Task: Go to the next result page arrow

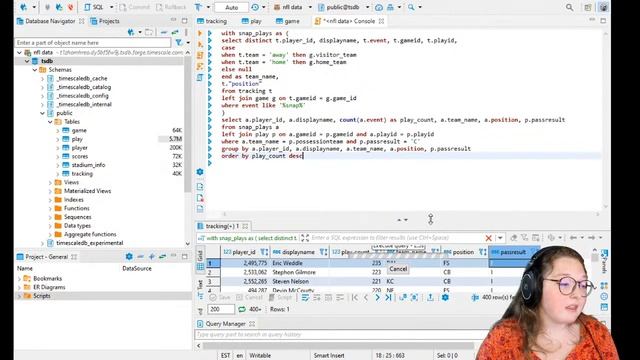Action: [377, 298]
